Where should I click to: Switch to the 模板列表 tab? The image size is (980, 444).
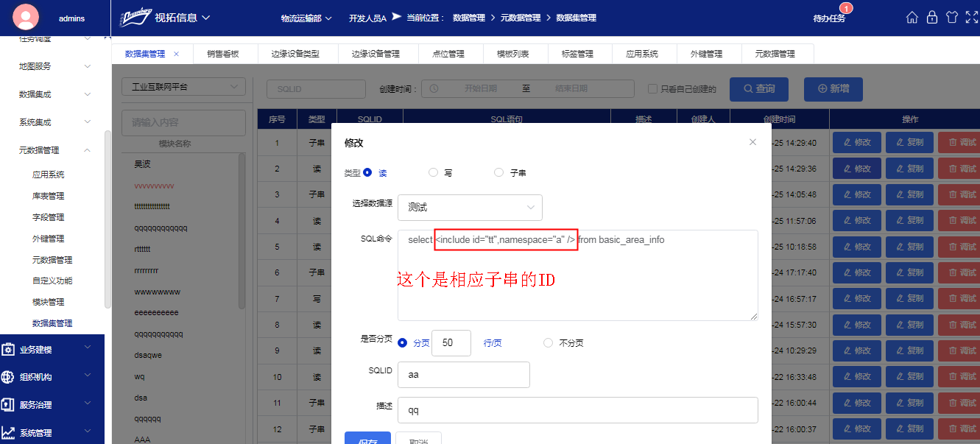coord(513,54)
